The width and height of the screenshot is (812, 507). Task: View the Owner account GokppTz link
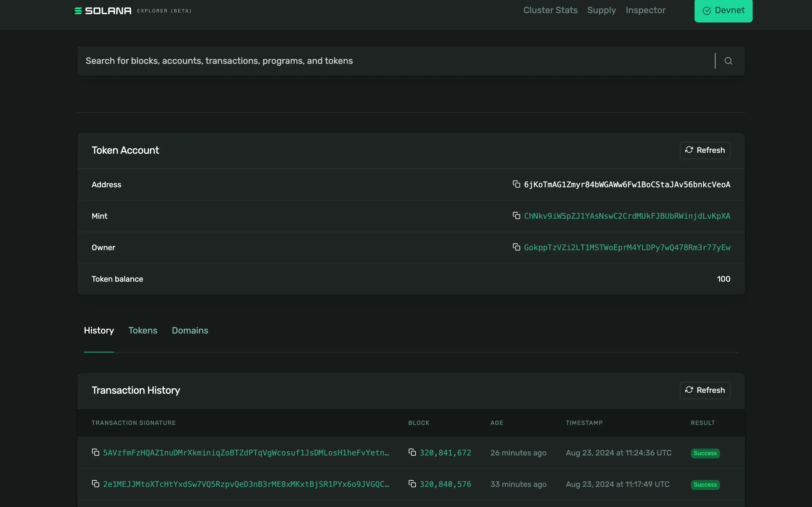point(627,248)
